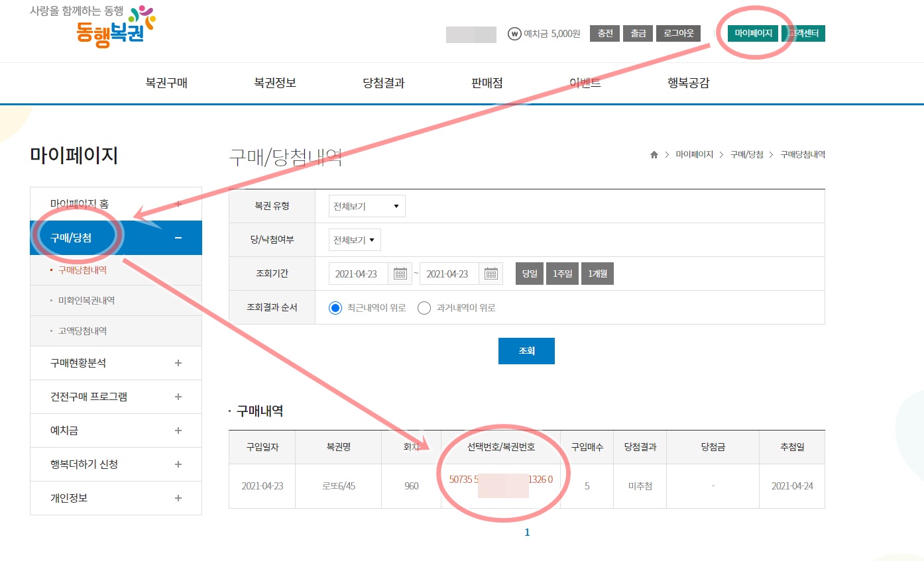Screen dimensions: 924x561
Task: Click the 2021-04-24 draw date cell
Action: (792, 486)
